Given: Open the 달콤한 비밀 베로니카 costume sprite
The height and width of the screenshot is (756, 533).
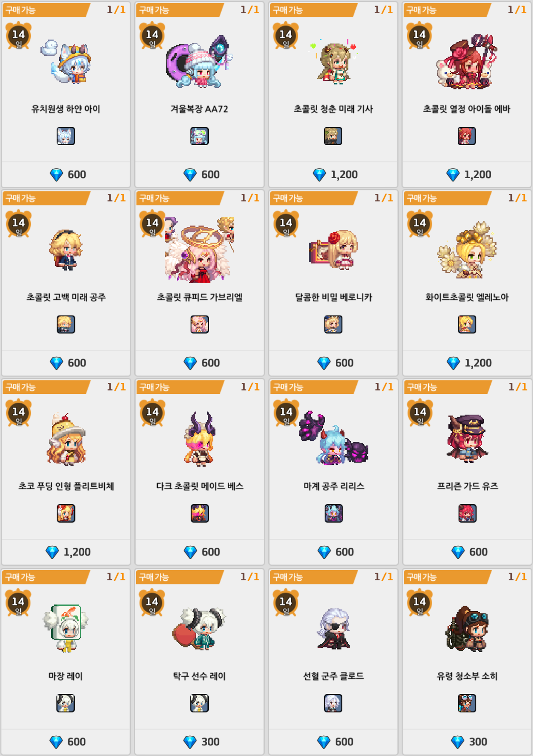Looking at the screenshot, I should pos(333,250).
